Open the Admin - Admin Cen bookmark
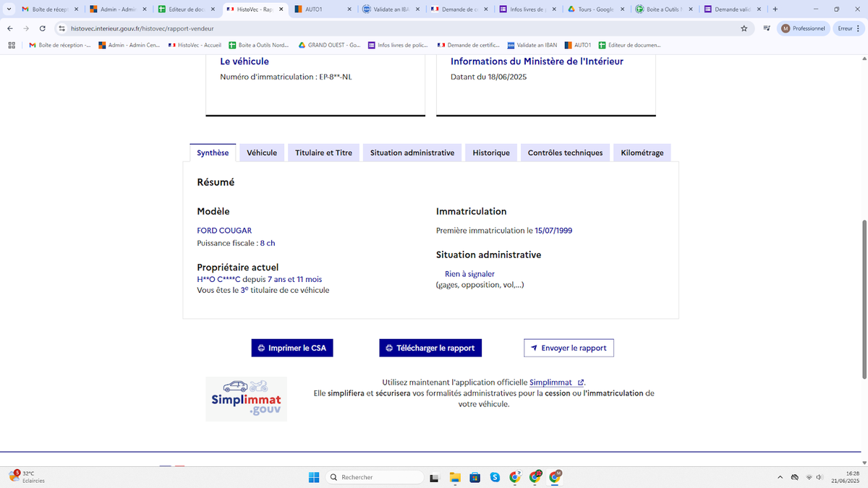Viewport: 868px width, 488px height. [129, 45]
